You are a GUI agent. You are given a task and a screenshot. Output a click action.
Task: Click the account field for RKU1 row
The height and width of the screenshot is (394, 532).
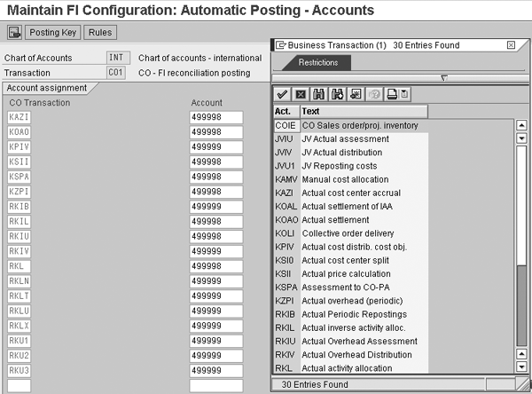(216, 341)
